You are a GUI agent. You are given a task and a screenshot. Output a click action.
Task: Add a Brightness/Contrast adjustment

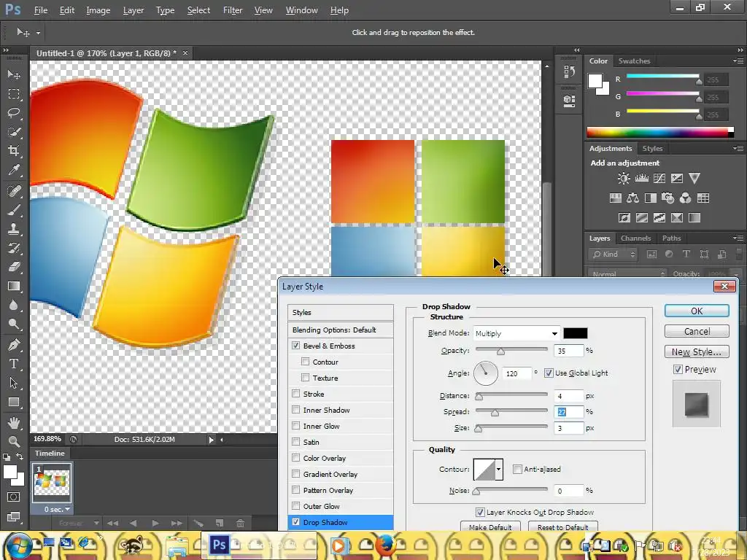point(624,179)
